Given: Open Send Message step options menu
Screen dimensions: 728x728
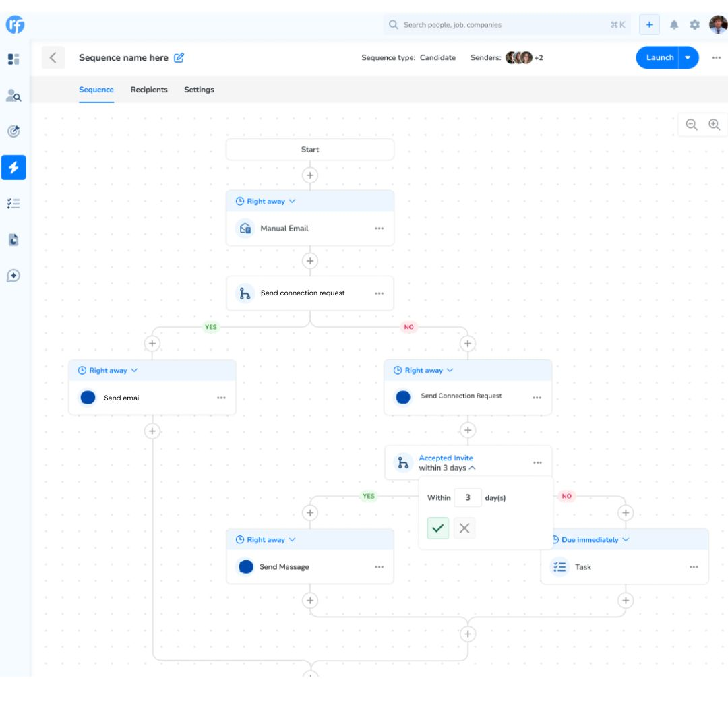Looking at the screenshot, I should pyautogui.click(x=380, y=567).
